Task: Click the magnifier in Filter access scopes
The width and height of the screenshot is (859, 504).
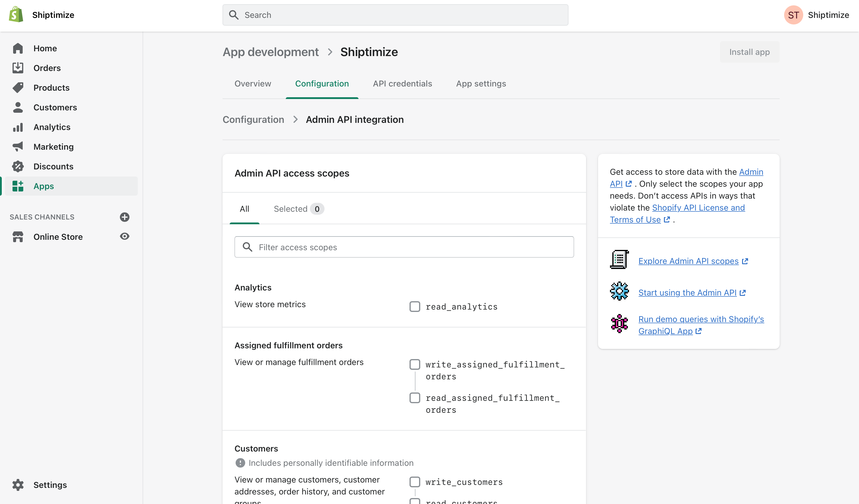Action: point(248,247)
